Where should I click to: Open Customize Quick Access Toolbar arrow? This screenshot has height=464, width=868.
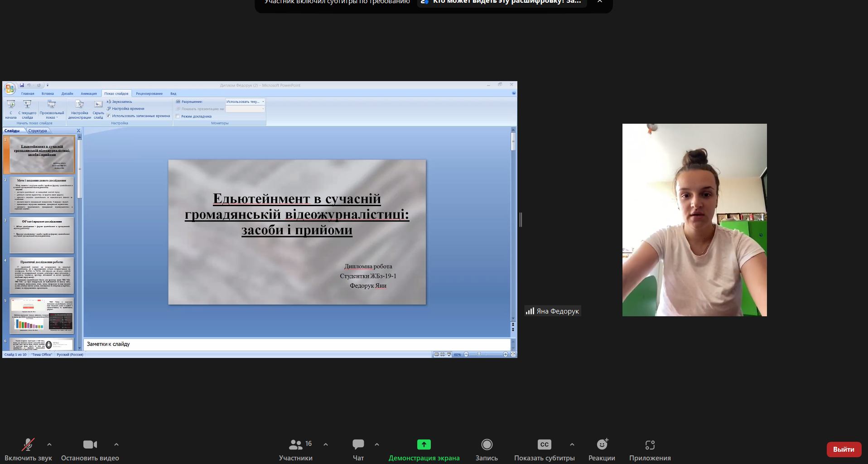click(x=47, y=85)
